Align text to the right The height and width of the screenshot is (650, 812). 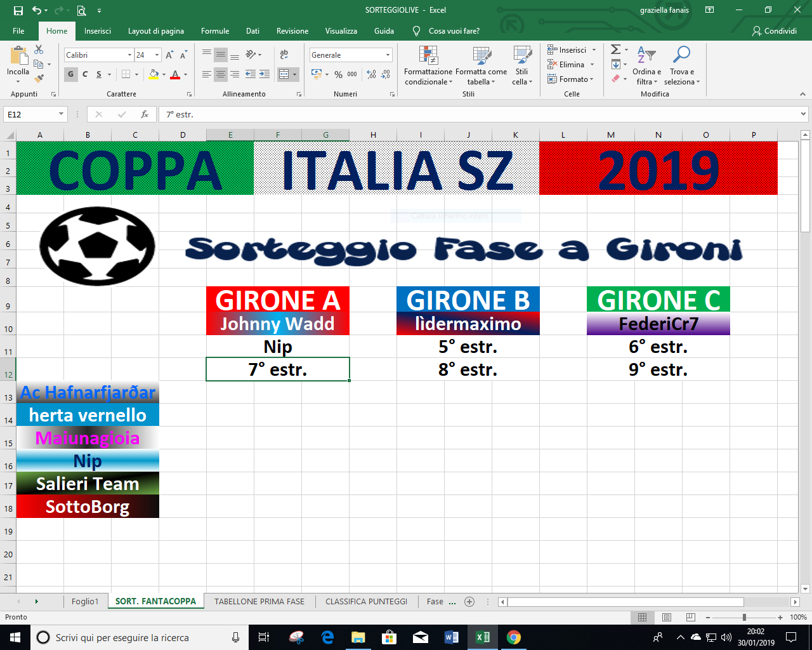235,74
